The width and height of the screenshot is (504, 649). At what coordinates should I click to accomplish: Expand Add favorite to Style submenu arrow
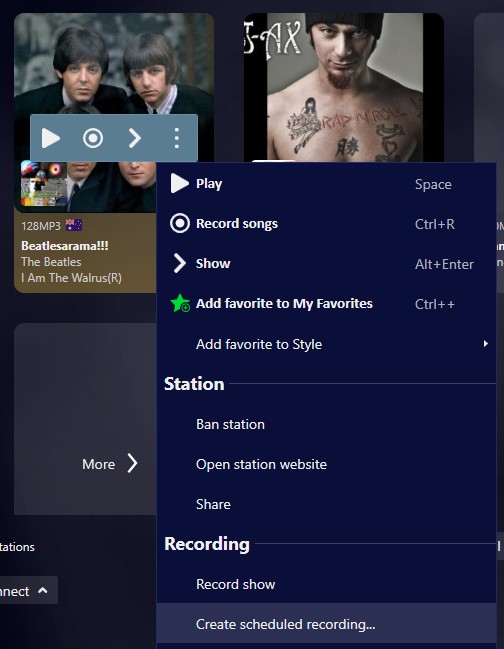tap(485, 344)
